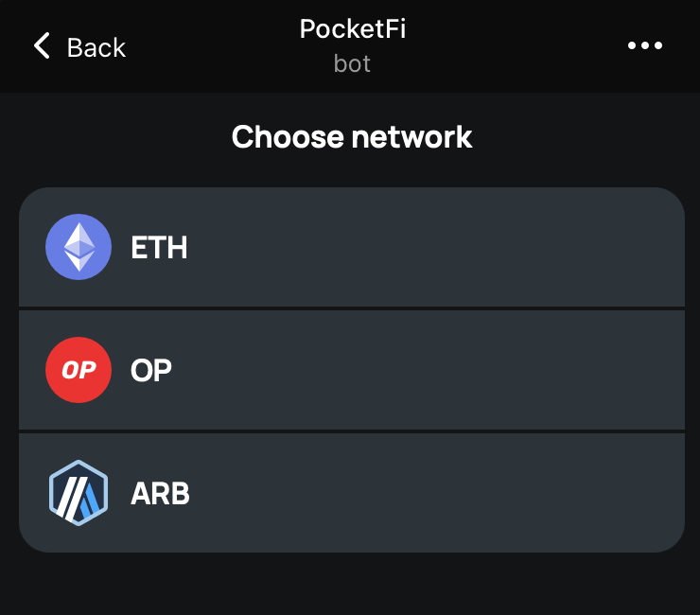This screenshot has height=615, width=700.
Task: Select the ARB network label
Action: tap(160, 494)
